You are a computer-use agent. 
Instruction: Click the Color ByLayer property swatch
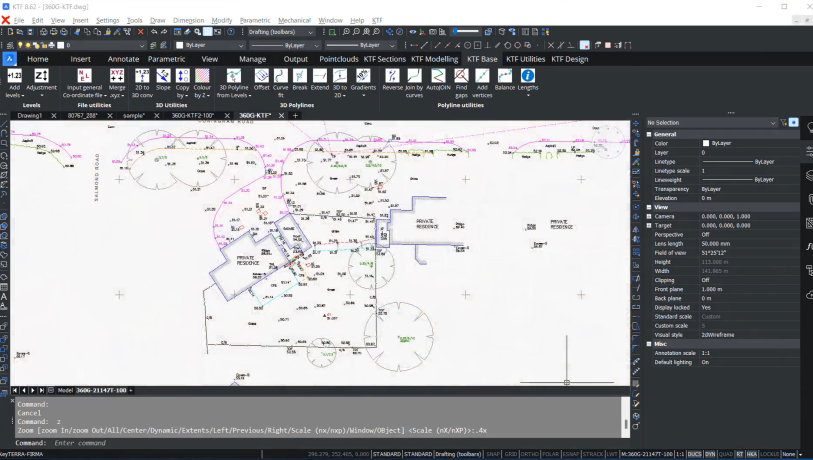706,143
